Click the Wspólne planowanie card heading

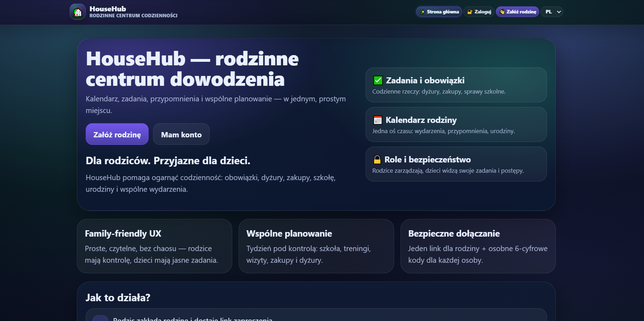(x=289, y=233)
